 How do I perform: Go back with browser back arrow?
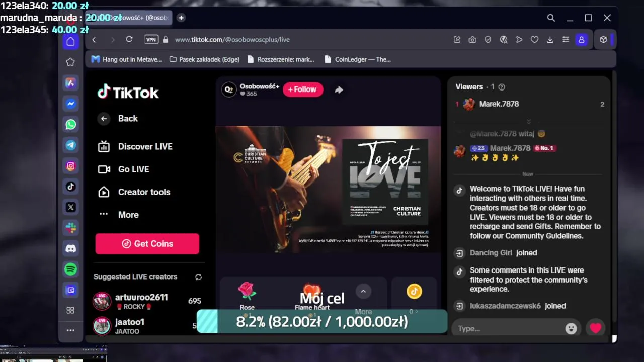94,39
